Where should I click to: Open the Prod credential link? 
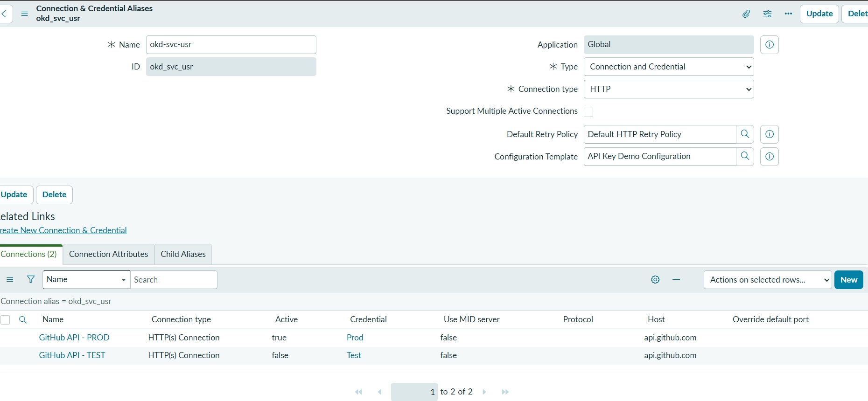point(355,338)
